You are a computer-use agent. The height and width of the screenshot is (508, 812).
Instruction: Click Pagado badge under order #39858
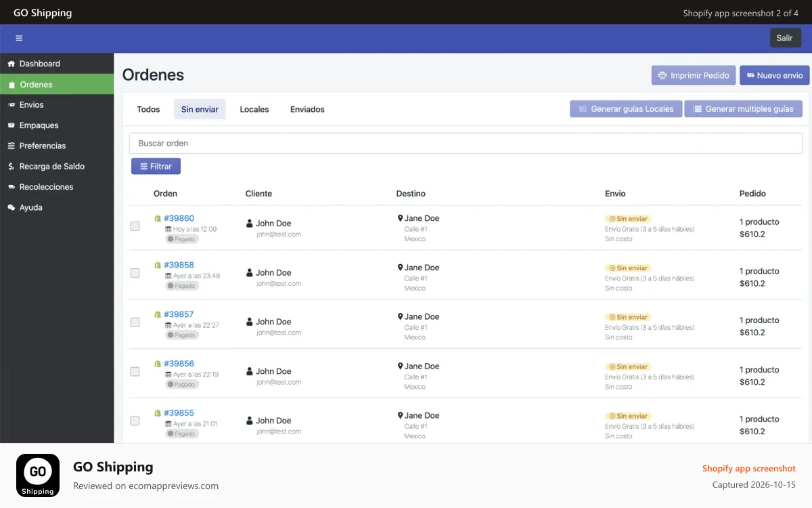tap(182, 286)
